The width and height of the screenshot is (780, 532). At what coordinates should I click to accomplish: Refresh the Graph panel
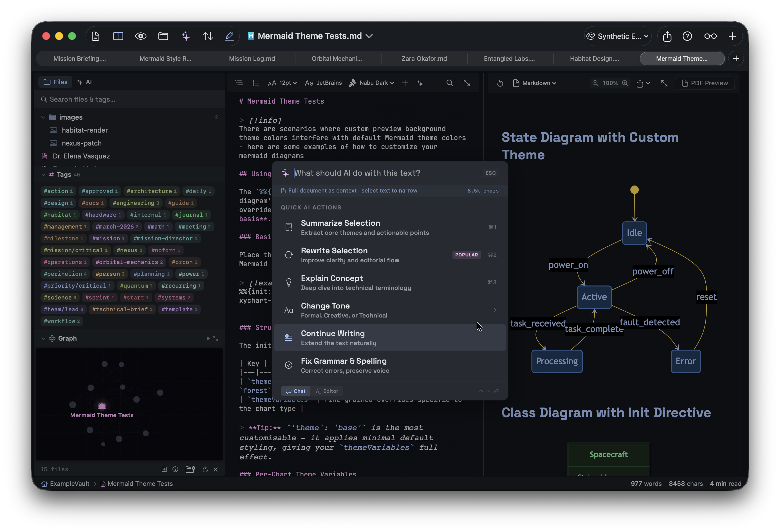pyautogui.click(x=205, y=470)
